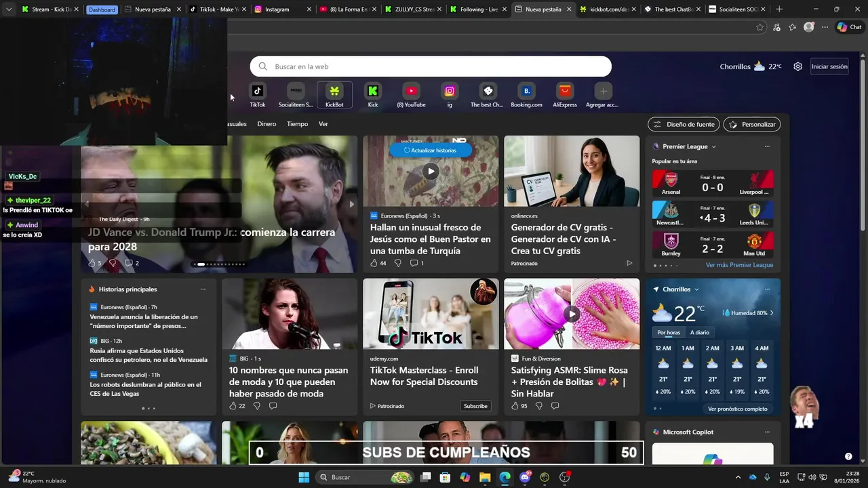The height and width of the screenshot is (488, 868).
Task: Open the Venezuela liberación headline
Action: click(x=144, y=321)
